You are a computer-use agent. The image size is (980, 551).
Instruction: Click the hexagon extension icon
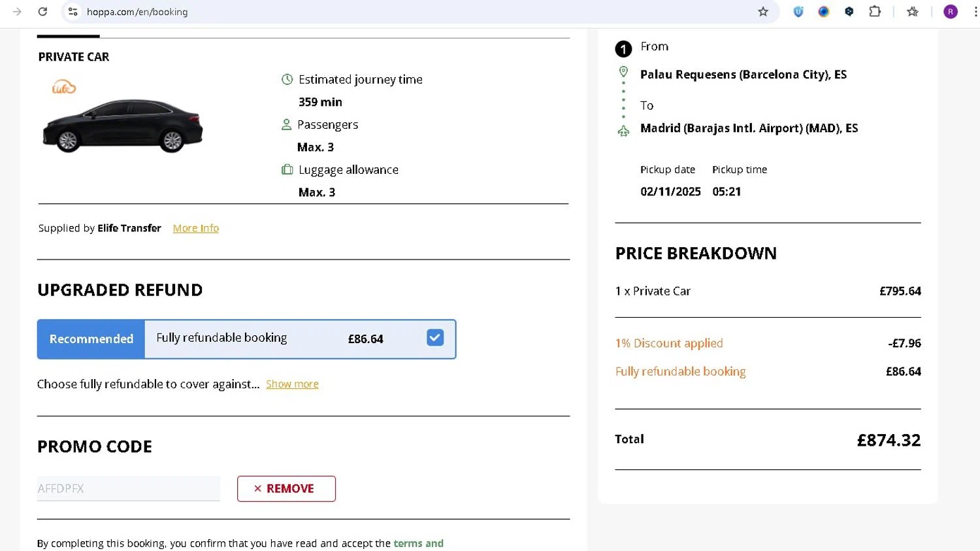coord(849,12)
